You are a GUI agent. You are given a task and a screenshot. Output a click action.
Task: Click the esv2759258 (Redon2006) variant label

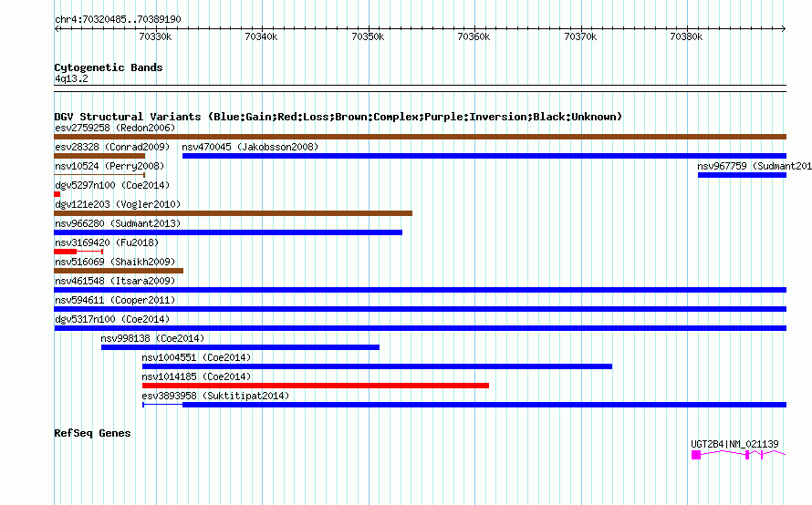(115, 128)
